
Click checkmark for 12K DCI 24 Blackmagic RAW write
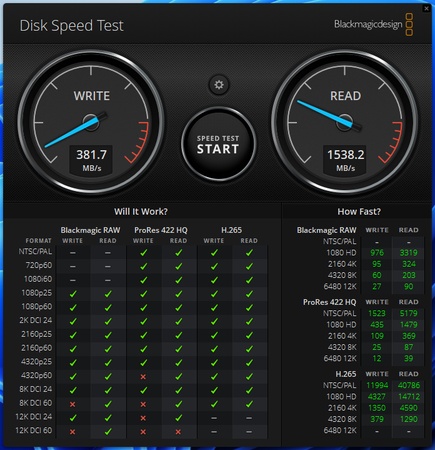click(73, 417)
